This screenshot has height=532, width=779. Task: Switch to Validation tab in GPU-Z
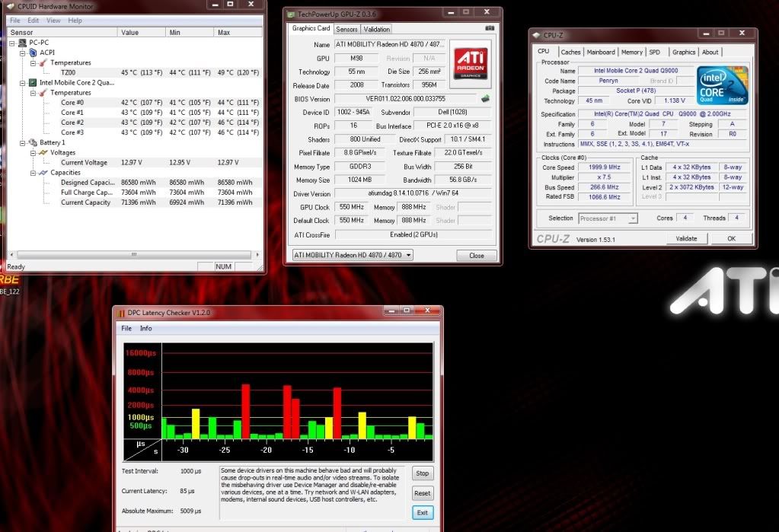[x=377, y=30]
